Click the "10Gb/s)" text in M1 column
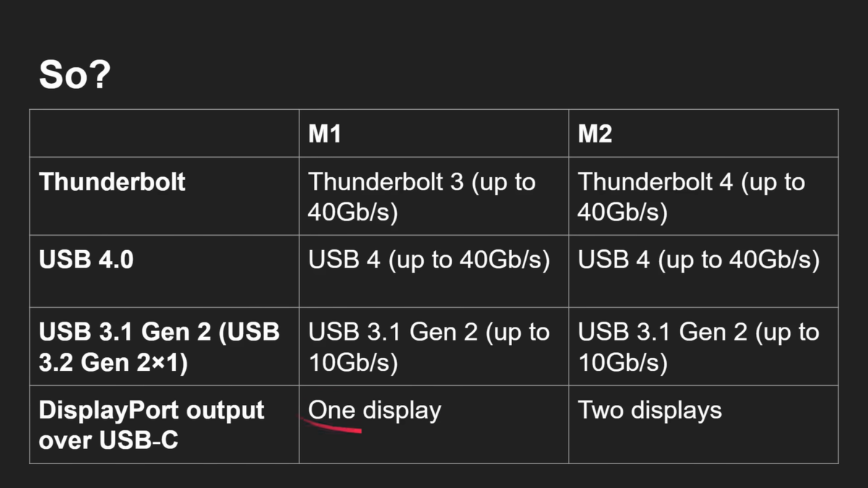 click(x=353, y=363)
